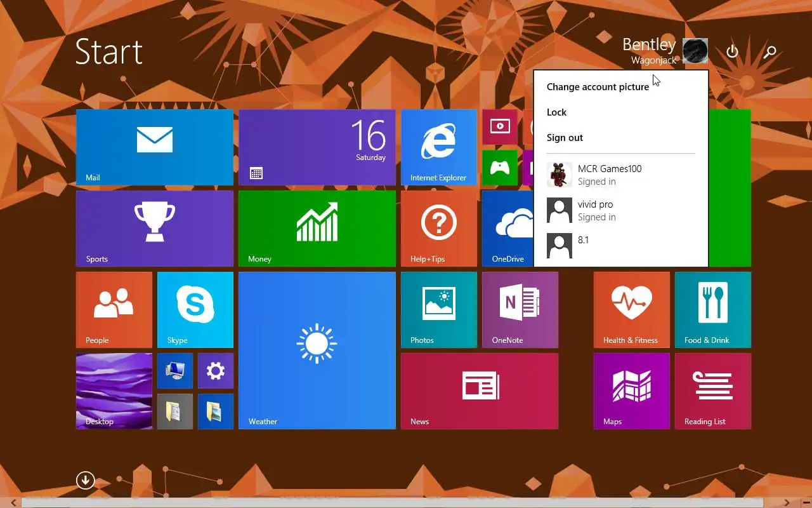Click the Bentley account picture thumbnail
This screenshot has width=812, height=508.
695,51
